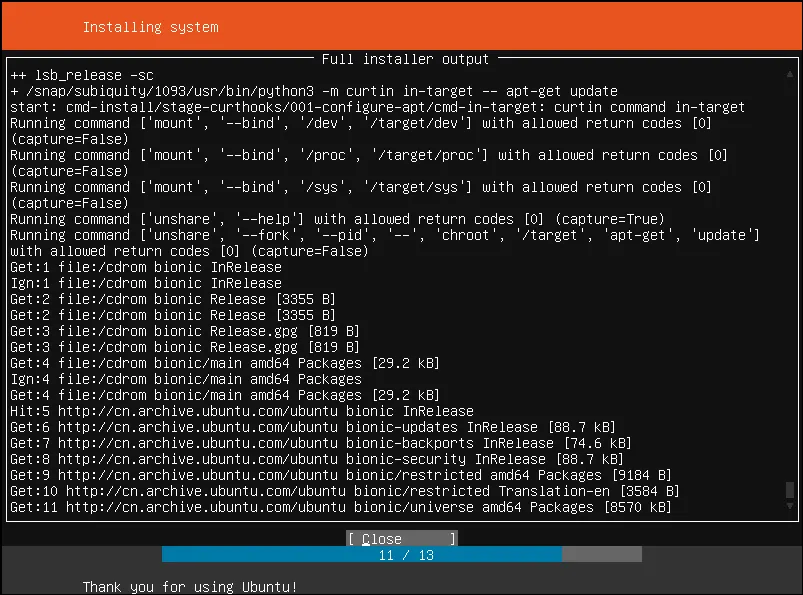Click the blue 11 / 13 progress bar

coord(360,555)
